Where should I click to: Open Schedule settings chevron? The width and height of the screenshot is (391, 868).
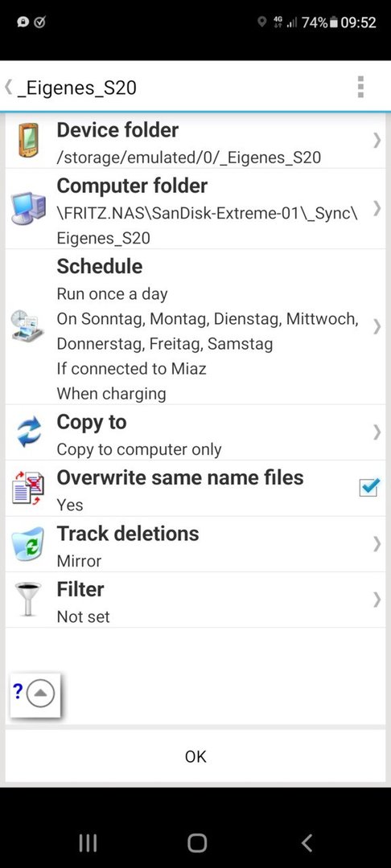377,326
